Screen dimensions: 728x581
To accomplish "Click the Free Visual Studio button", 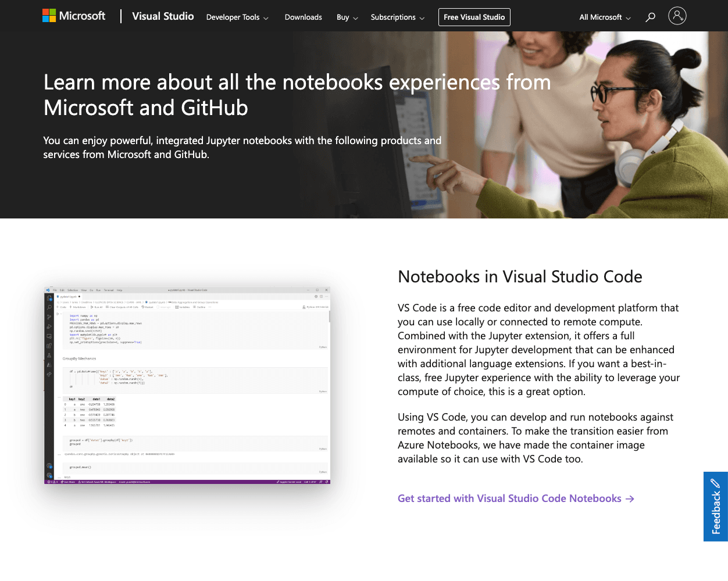I will click(474, 17).
